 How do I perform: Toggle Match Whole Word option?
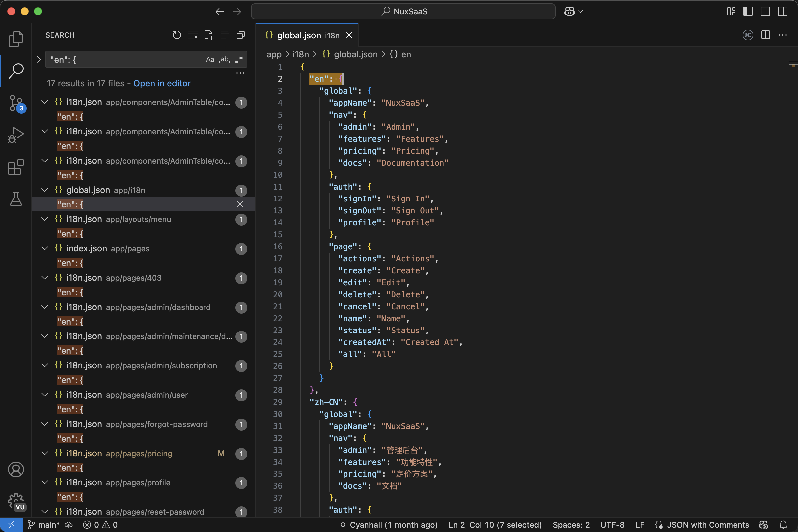224,60
